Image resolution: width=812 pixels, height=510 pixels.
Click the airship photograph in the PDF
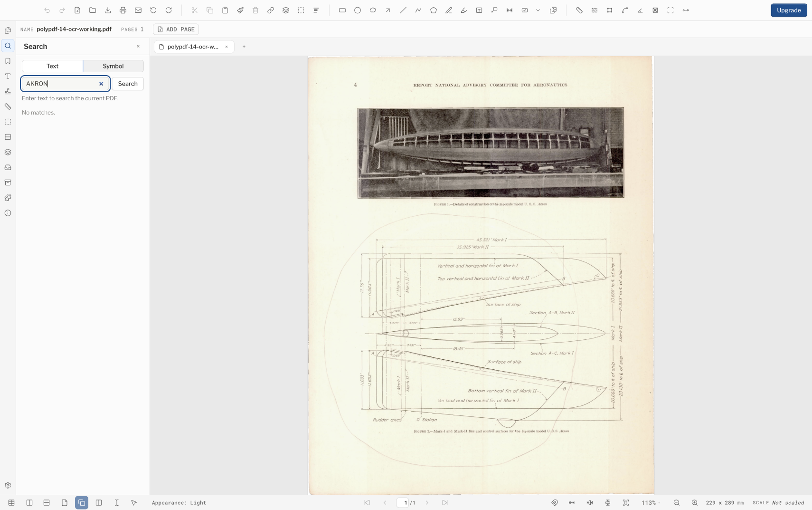(491, 153)
